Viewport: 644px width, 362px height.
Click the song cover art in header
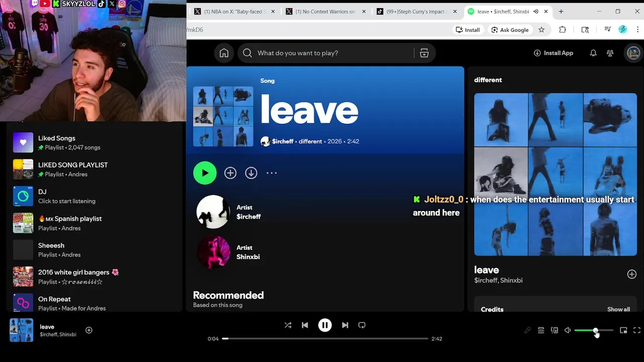[223, 117]
